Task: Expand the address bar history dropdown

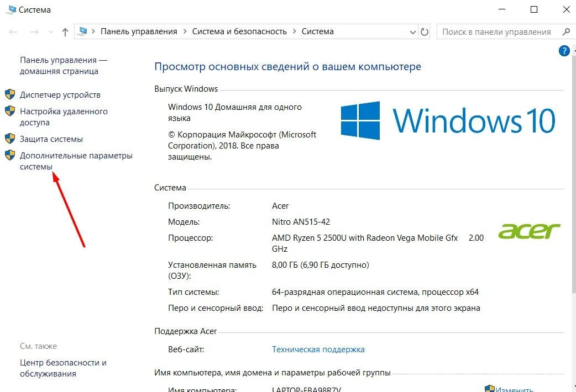Action: 412,33
